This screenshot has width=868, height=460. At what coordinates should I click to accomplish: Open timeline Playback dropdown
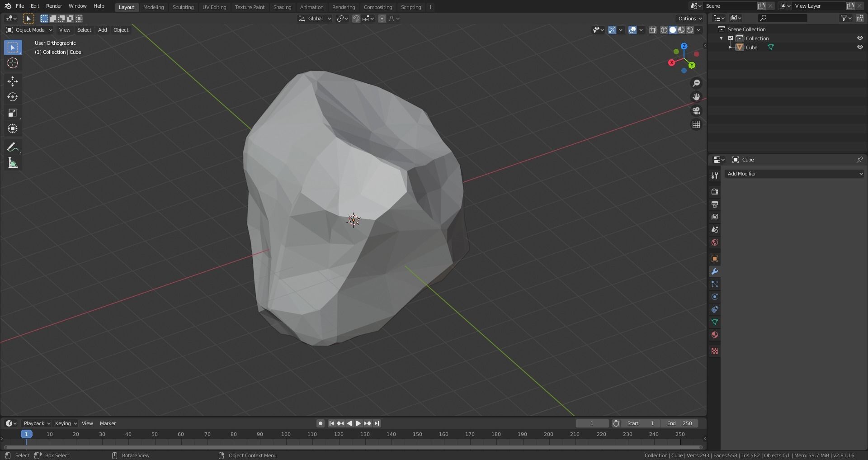pos(36,423)
